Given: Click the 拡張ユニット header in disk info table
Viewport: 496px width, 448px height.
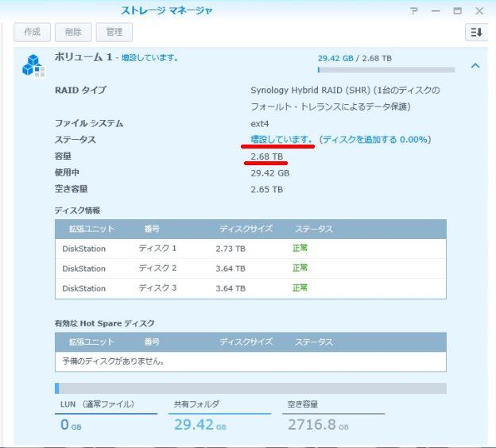Looking at the screenshot, I should coord(91,229).
